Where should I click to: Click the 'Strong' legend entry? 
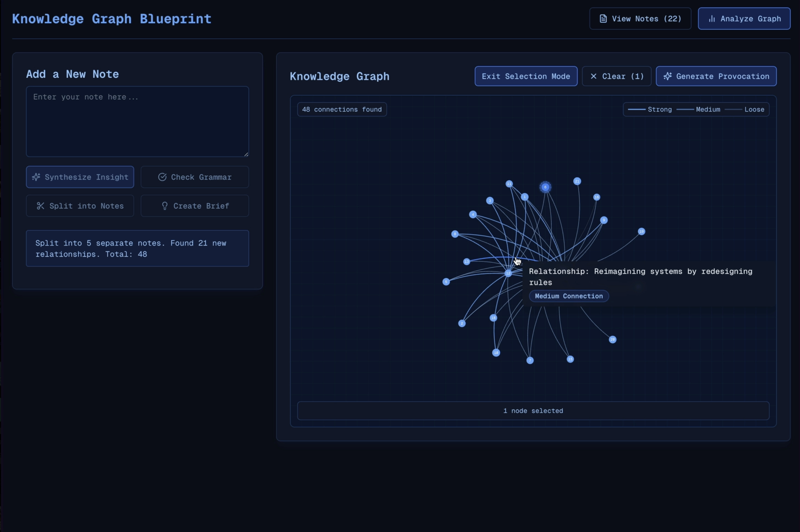pyautogui.click(x=650, y=110)
